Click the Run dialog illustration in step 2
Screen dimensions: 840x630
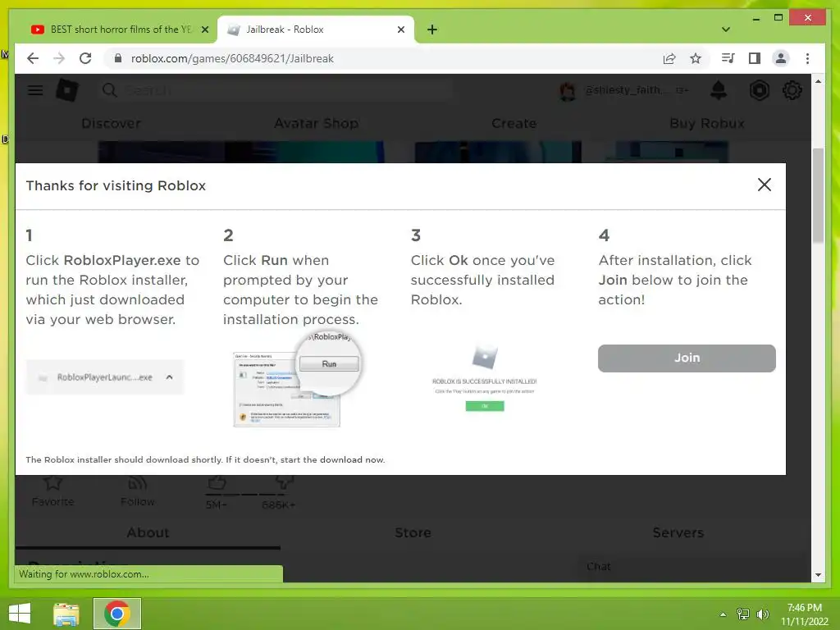point(298,380)
